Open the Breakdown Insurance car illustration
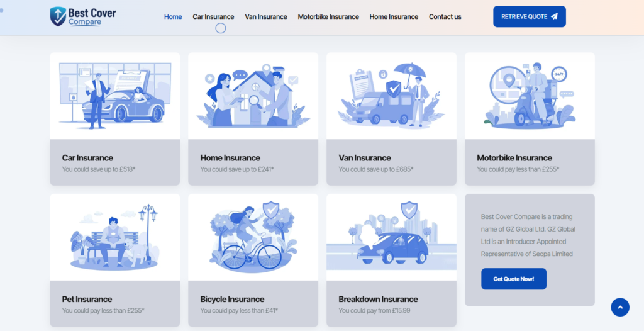Viewport: 644px width, 331px height. pyautogui.click(x=391, y=237)
